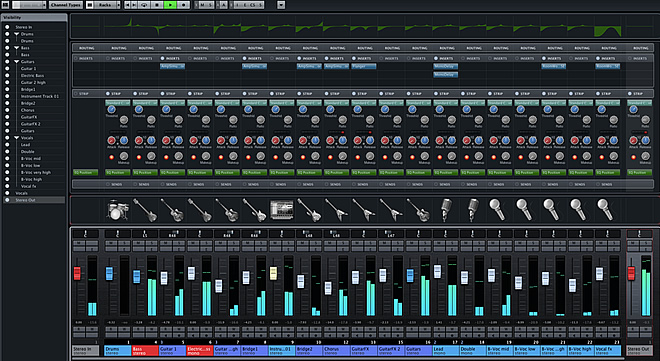Select the red Bass channel name label
The width and height of the screenshot is (660, 361).
[145, 350]
